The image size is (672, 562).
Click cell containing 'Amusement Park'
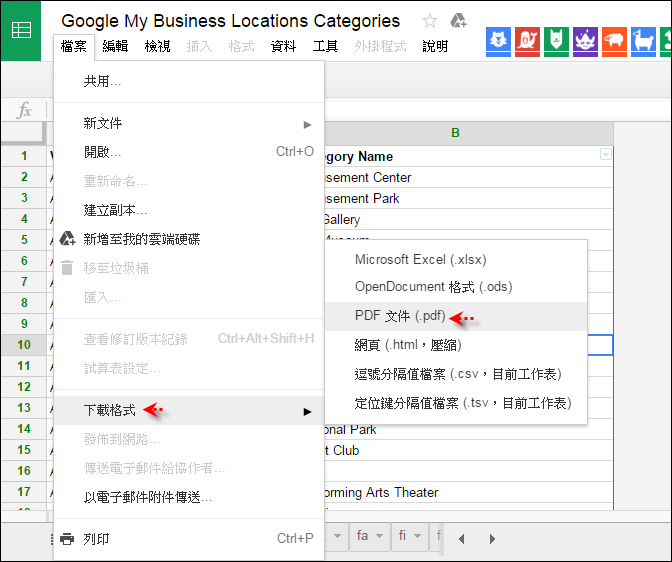(x=469, y=198)
